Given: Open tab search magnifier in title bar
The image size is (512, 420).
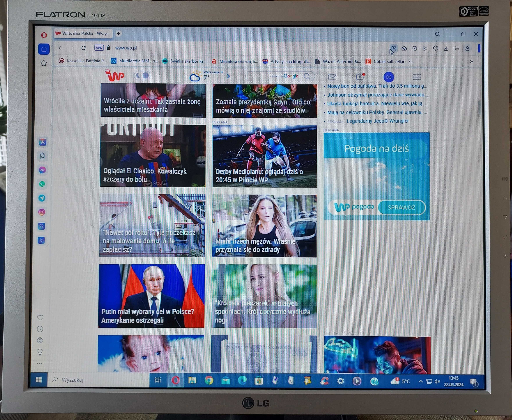Looking at the screenshot, I should [437, 34].
